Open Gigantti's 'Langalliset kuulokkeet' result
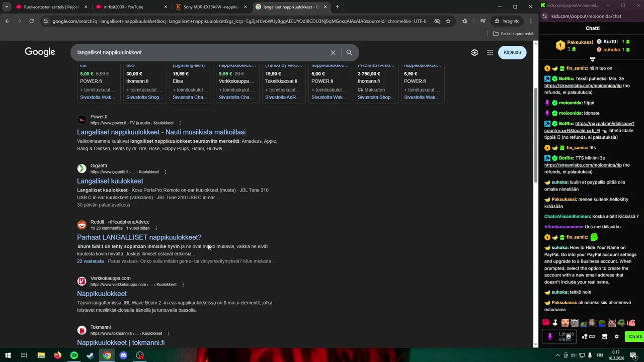This screenshot has width=644, height=362. (x=110, y=180)
